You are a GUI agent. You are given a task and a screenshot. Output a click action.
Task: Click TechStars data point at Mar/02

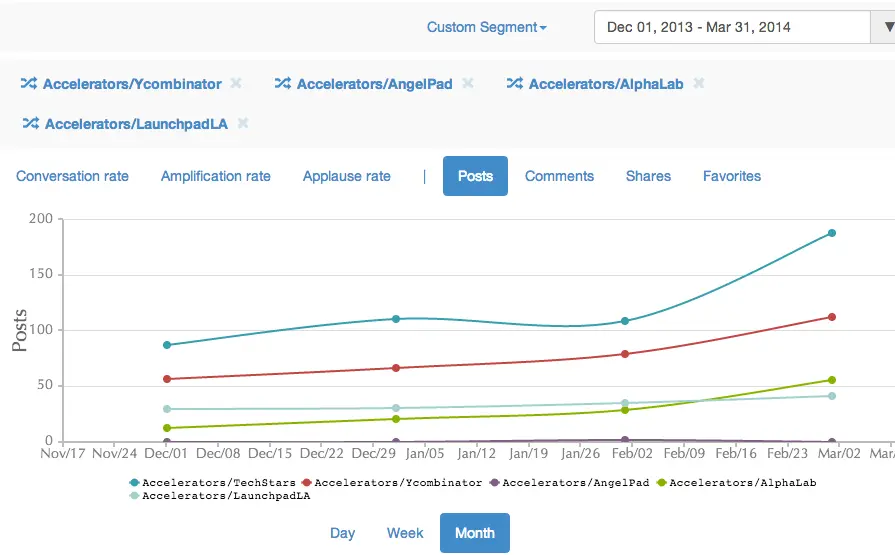(x=831, y=233)
